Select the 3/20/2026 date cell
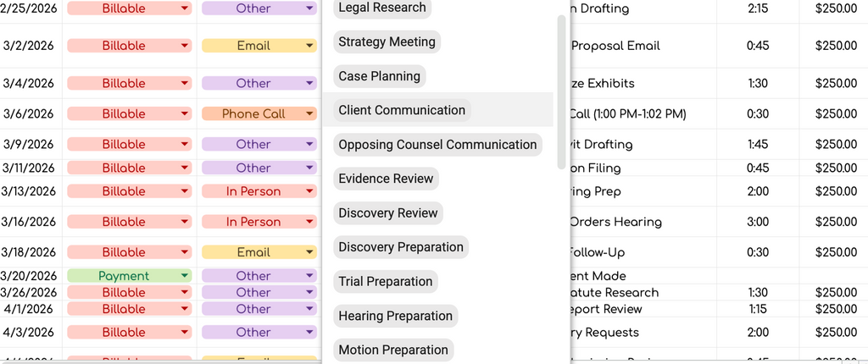 click(31, 275)
